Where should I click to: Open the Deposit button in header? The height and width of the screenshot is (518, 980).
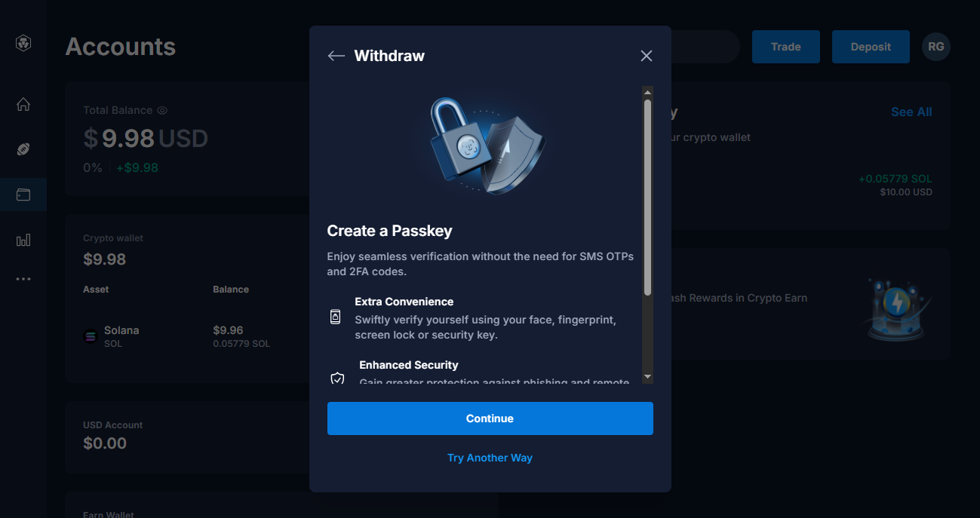[871, 47]
